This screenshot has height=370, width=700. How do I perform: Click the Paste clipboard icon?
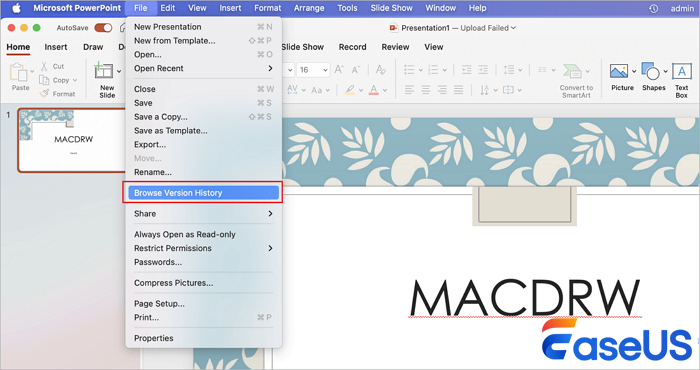pos(18,71)
